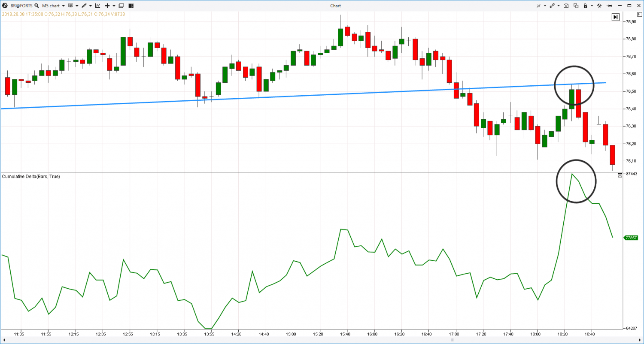Click the left arrow of horizontal scrollbar
Image resolution: width=644 pixels, height=344 pixels.
tap(3, 340)
